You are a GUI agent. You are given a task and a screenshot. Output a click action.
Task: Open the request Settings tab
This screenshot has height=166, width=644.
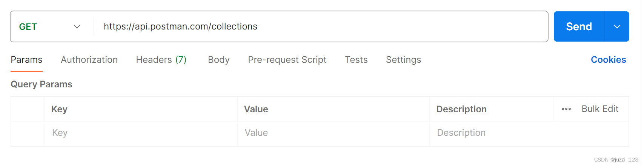[x=403, y=60]
